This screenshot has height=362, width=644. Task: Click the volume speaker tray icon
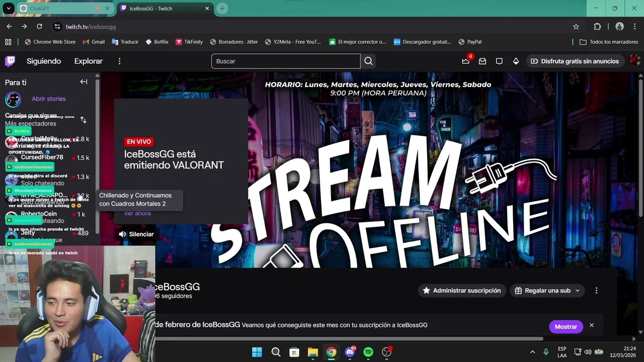pos(588,352)
